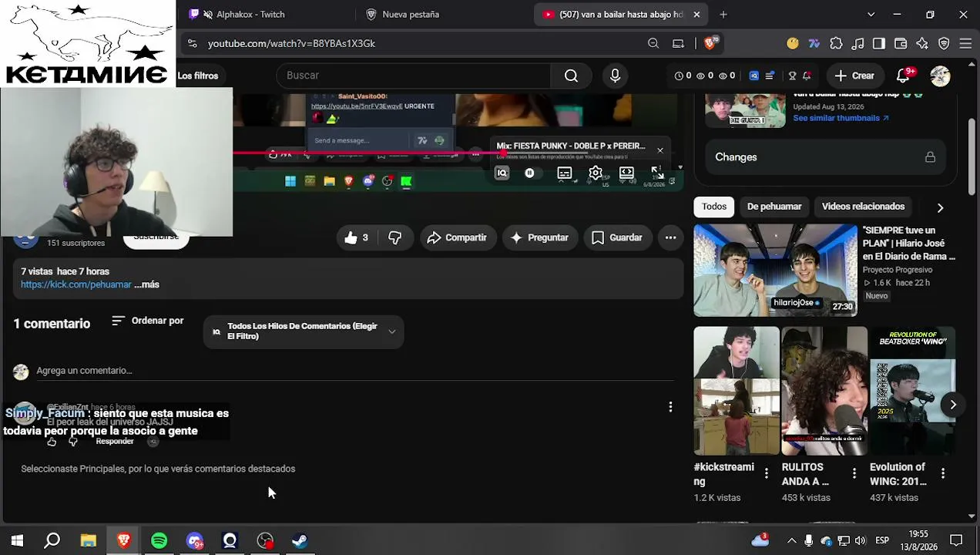Image resolution: width=980 pixels, height=555 pixels.
Task: Click the vidIQ blue icon in YouTube header
Action: pyautogui.click(x=753, y=76)
